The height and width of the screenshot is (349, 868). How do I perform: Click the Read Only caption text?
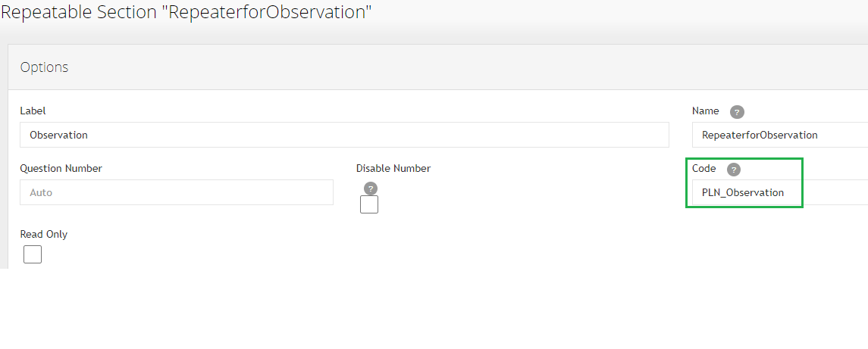(x=44, y=234)
